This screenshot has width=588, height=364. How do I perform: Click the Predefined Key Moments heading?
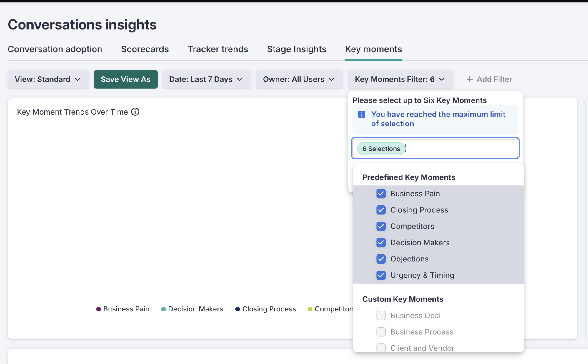pos(409,177)
